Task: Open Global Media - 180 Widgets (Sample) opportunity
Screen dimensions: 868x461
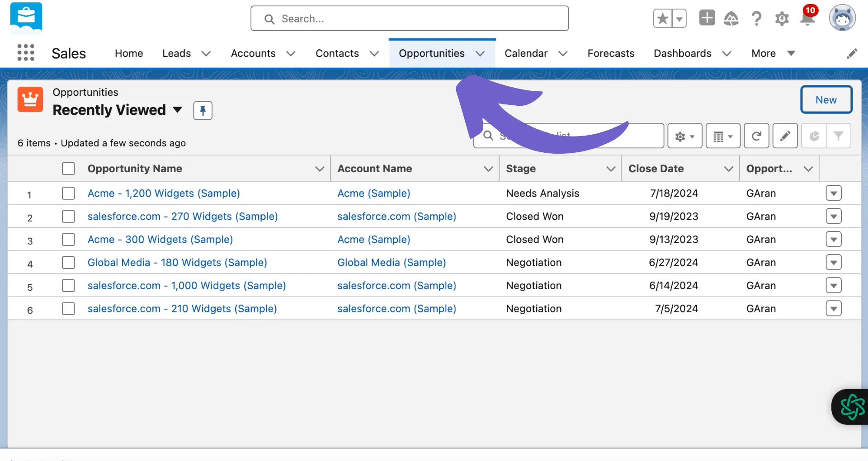Action: click(177, 263)
